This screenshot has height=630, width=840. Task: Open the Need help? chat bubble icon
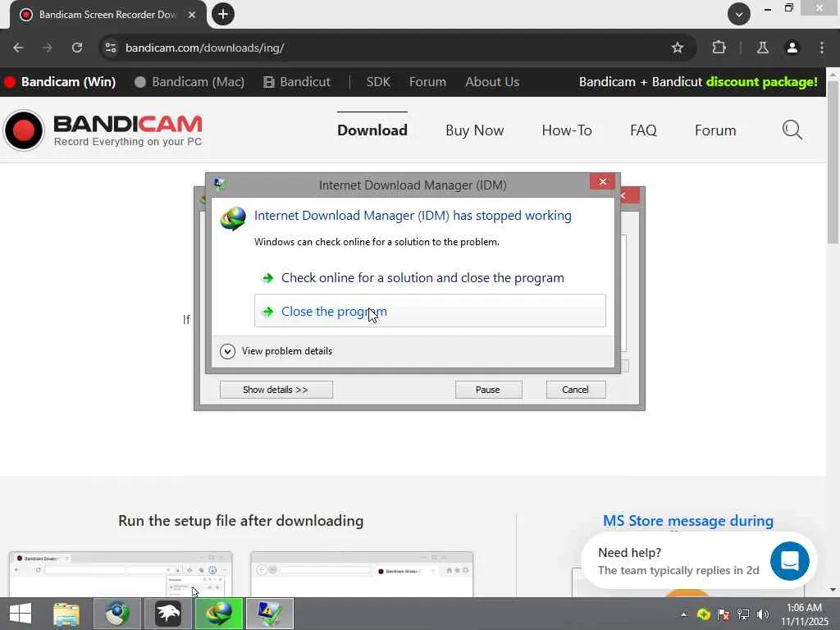pos(790,561)
